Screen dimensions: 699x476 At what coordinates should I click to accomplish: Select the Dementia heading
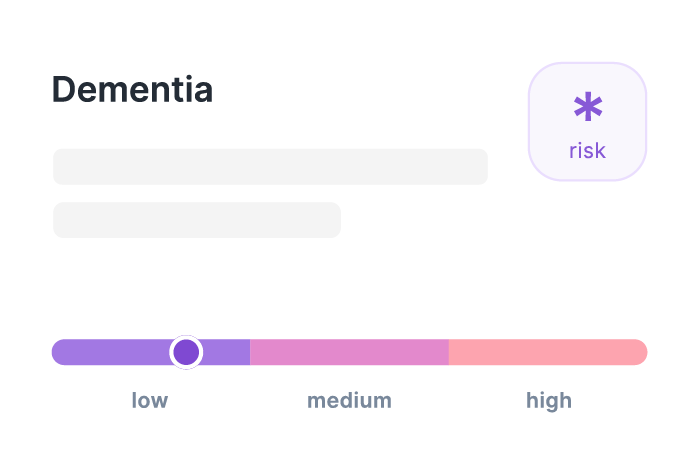click(132, 89)
